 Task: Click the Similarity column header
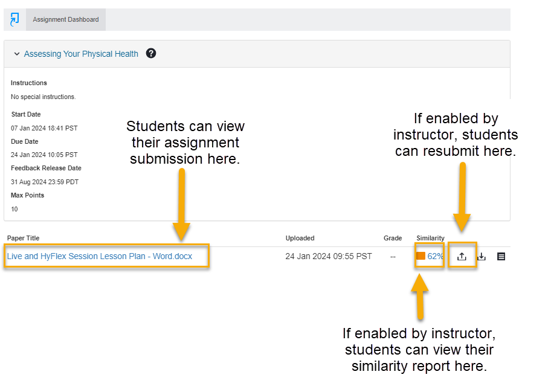click(430, 238)
